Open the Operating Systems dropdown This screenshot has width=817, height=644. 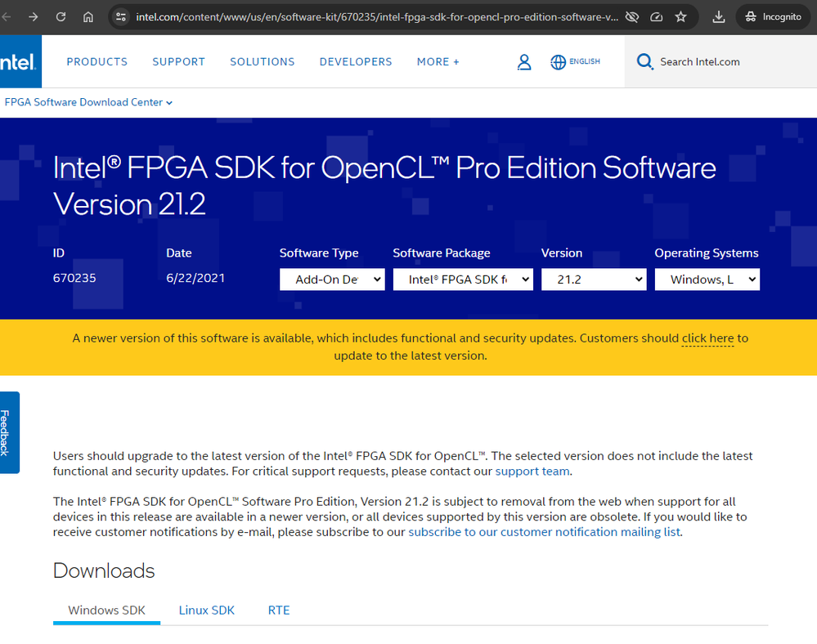coord(707,280)
